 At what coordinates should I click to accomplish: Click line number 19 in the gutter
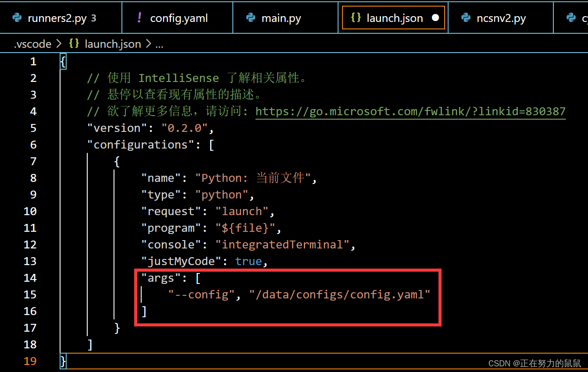click(x=30, y=361)
